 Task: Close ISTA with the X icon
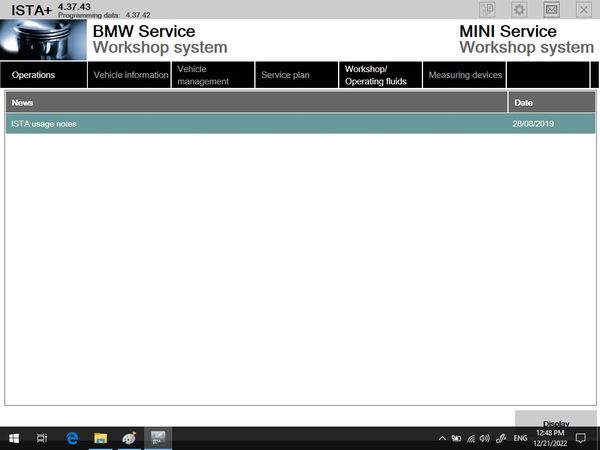coord(584,10)
